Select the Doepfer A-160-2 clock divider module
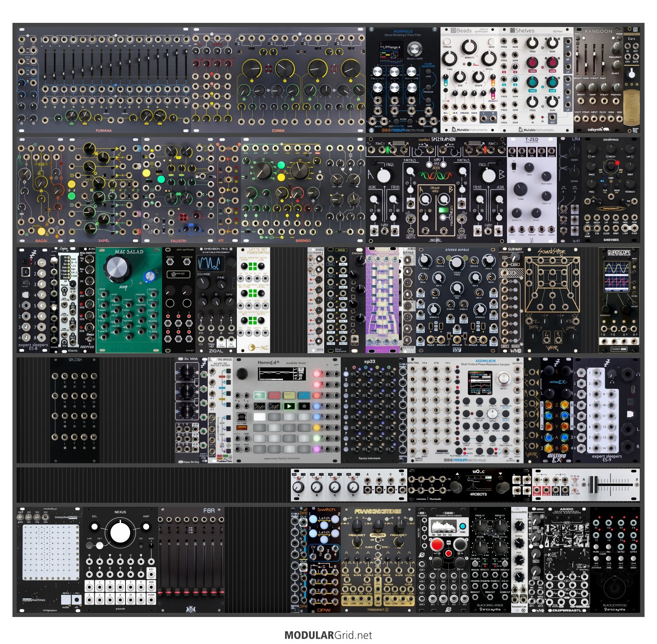This screenshot has height=644, width=657. point(316,300)
